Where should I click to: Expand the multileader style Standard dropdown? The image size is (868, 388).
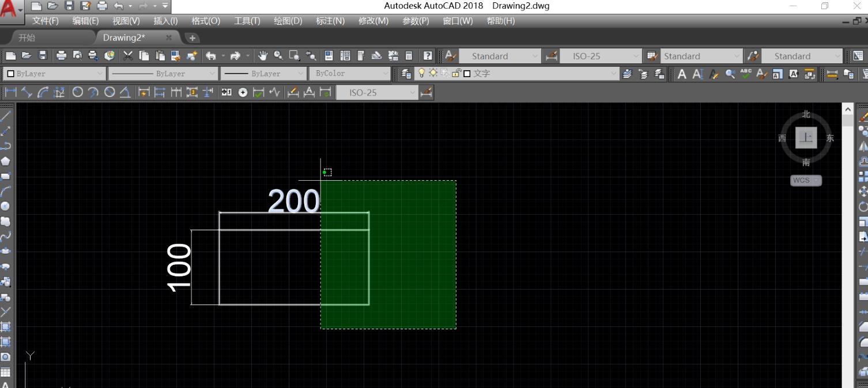pyautogui.click(x=802, y=56)
